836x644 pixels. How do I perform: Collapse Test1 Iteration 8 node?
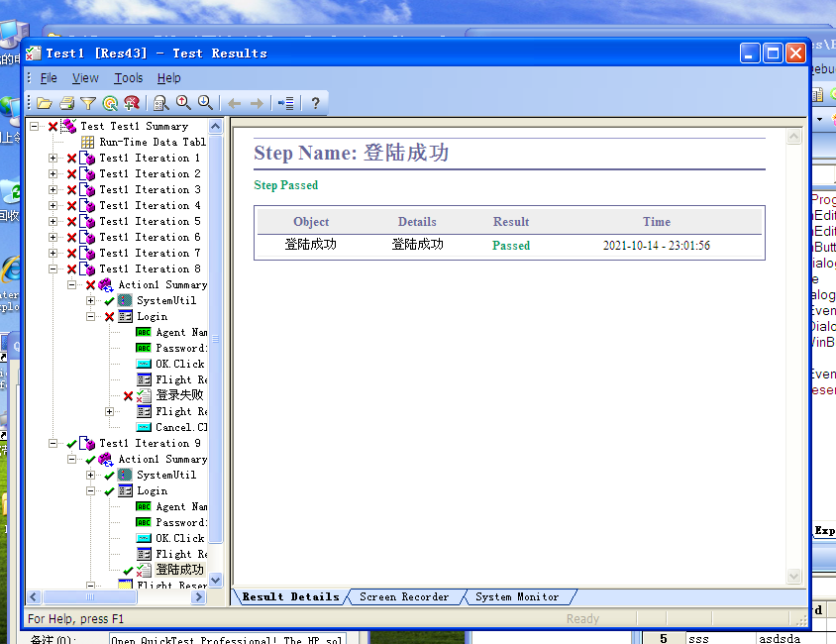click(x=52, y=269)
